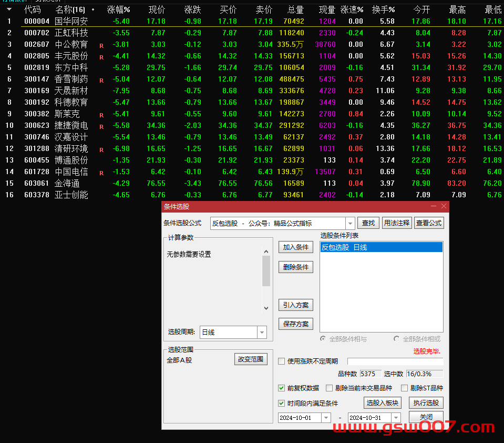Screen dimensions: 504x443
Task: Click the 选股入板块 button
Action: click(x=383, y=403)
